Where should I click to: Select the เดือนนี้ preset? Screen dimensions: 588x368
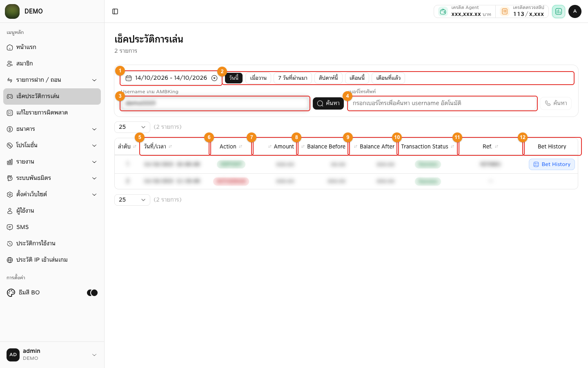point(357,78)
